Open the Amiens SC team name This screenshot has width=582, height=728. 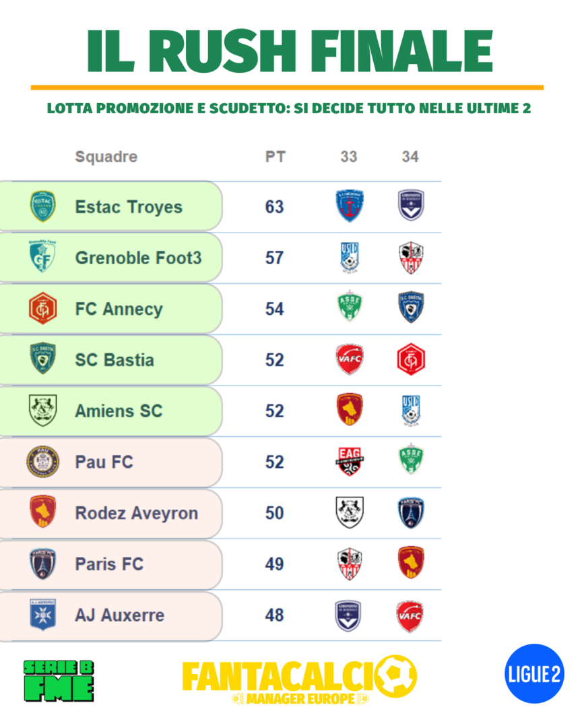pos(119,411)
